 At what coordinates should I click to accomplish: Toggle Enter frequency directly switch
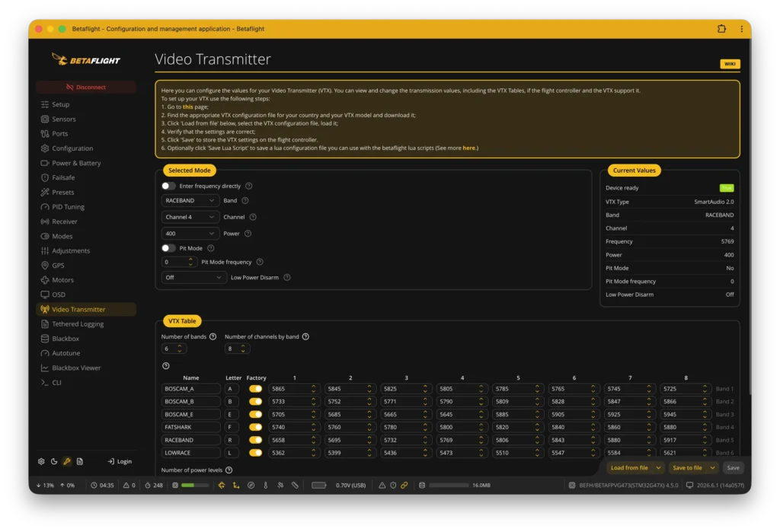click(168, 186)
